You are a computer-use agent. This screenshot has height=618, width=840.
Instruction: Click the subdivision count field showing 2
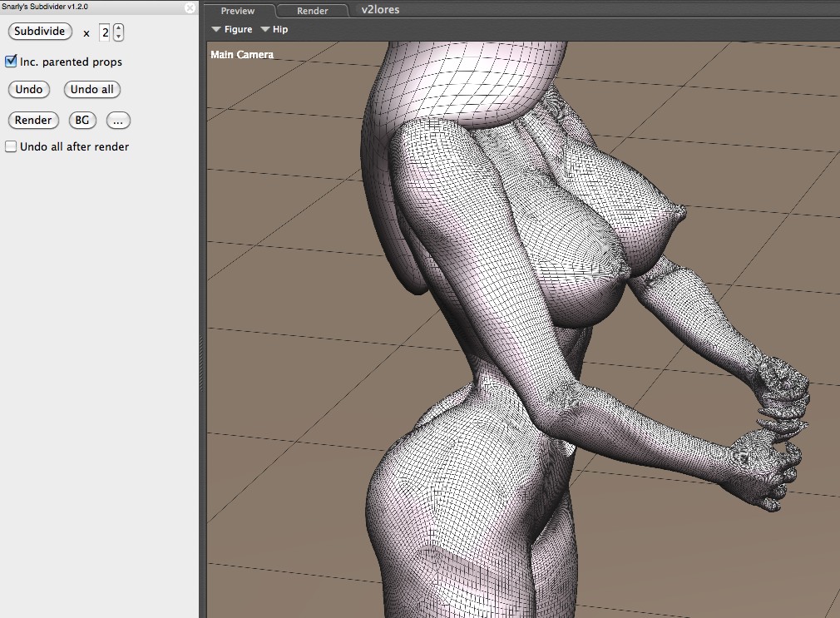[105, 32]
